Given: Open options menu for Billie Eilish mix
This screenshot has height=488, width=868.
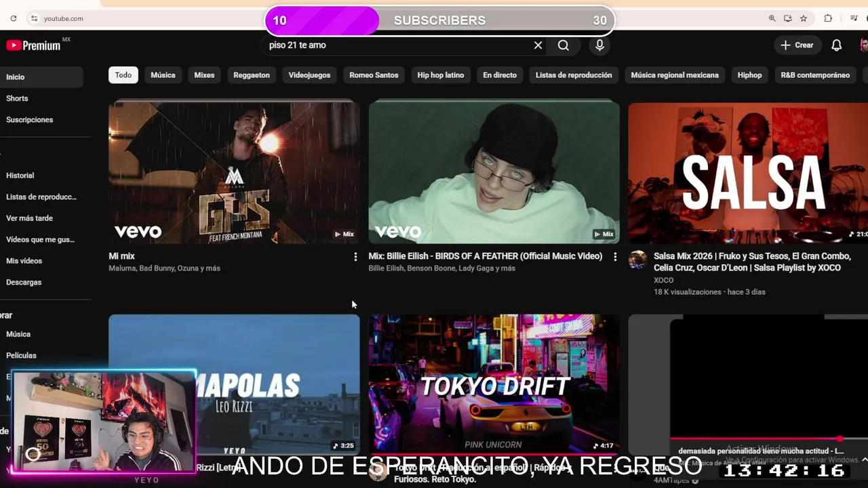Looking at the screenshot, I should point(615,257).
